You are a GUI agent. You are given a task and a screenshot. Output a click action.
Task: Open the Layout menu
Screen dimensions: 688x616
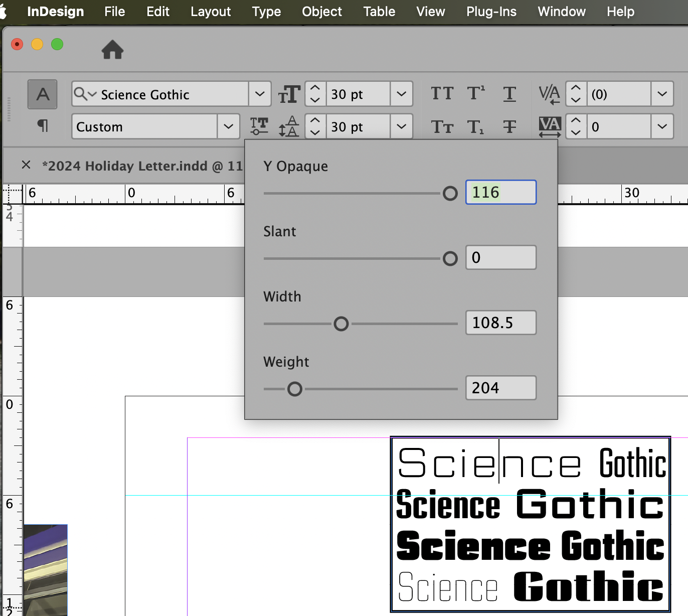[211, 12]
